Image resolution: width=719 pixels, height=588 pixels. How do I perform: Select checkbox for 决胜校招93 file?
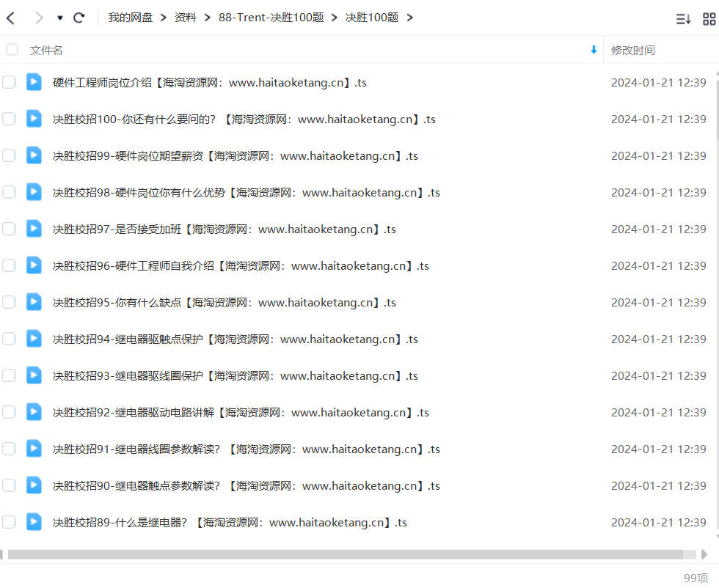[9, 376]
